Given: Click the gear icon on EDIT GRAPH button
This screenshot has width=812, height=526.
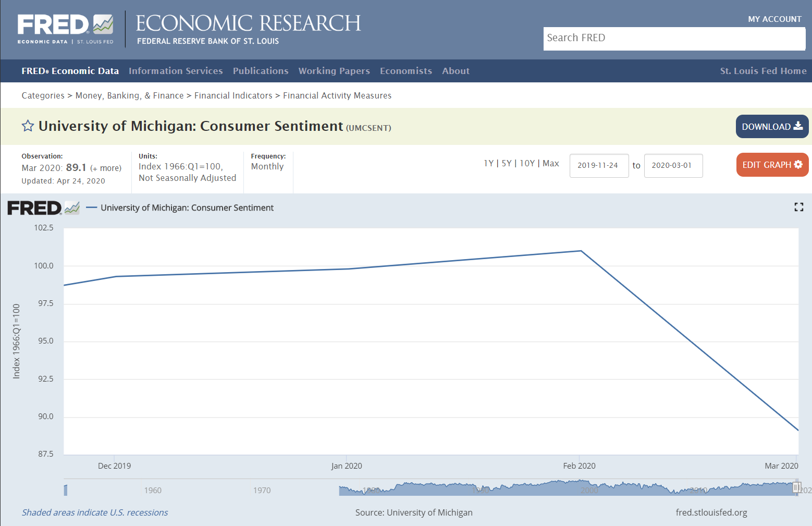Looking at the screenshot, I should tap(798, 164).
